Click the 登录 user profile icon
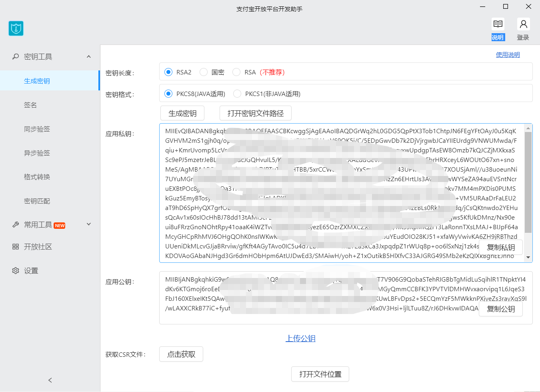The width and height of the screenshot is (540, 392). 523,24
